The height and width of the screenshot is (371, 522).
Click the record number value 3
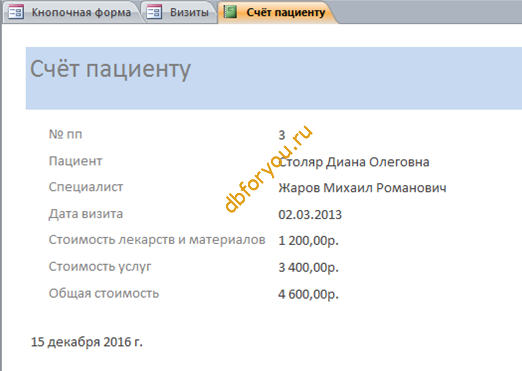click(x=282, y=135)
